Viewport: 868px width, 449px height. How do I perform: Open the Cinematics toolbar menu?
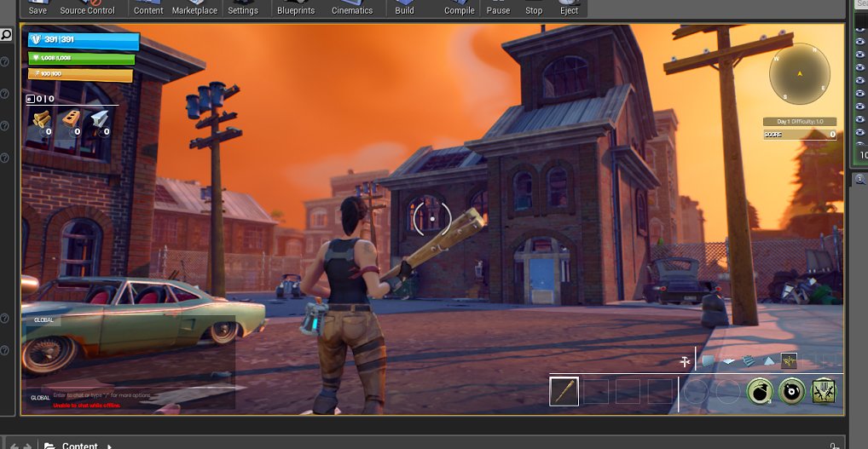tap(352, 8)
